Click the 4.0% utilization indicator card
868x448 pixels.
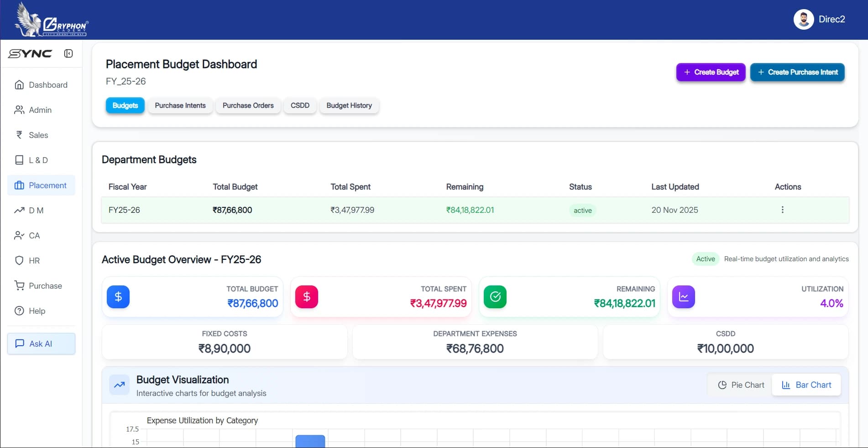pos(758,297)
